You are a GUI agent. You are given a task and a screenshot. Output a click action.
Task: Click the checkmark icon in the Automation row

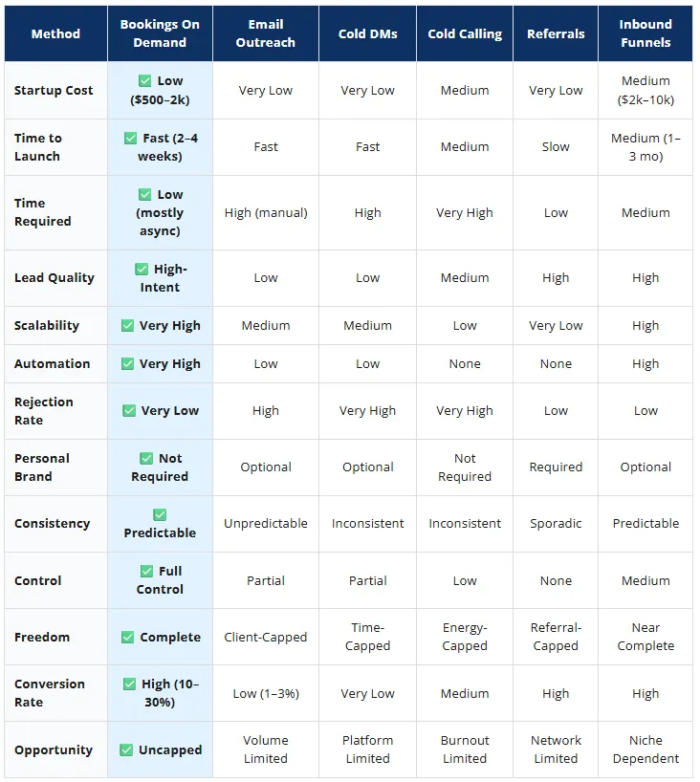tap(127, 364)
